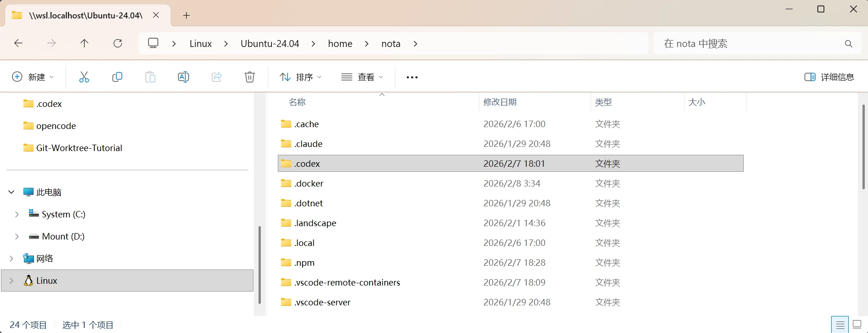Add a new tab with plus button
This screenshot has width=868, height=333.
[x=186, y=15]
